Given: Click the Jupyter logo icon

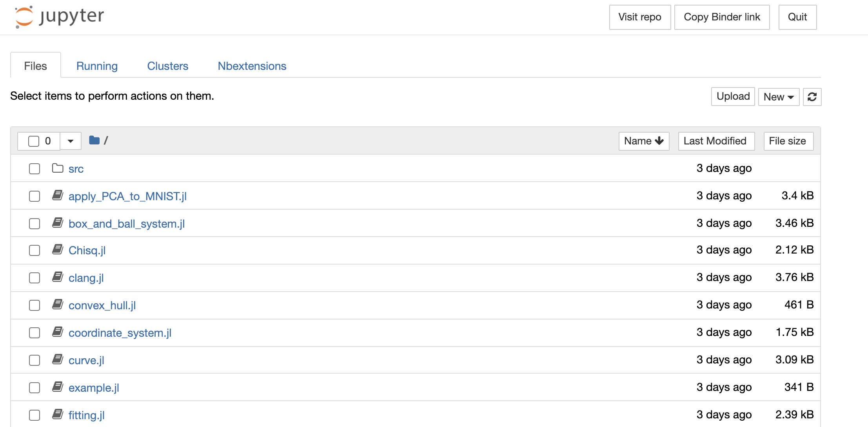Looking at the screenshot, I should tap(24, 17).
